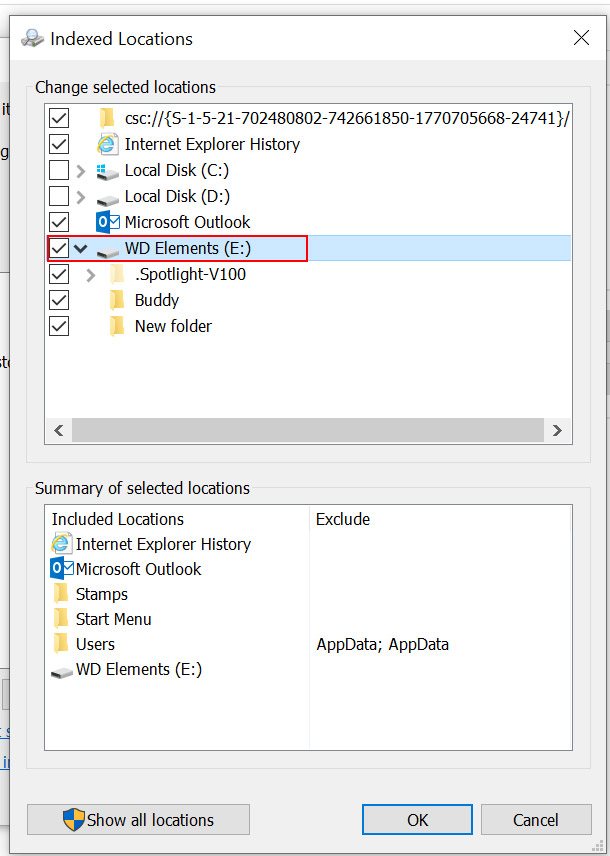This screenshot has height=856, width=610.
Task: Expand the .Spotlight-V100 folder node
Action: click(x=91, y=275)
